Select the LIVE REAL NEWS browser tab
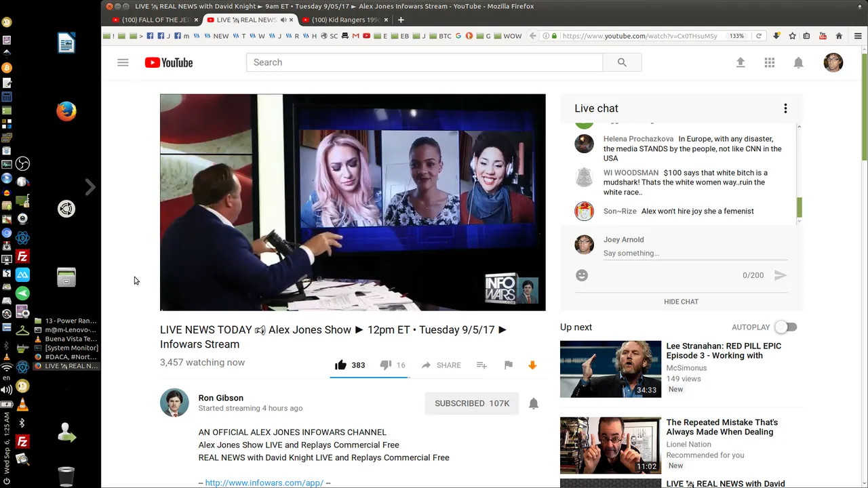The width and height of the screenshot is (868, 488). coord(246,20)
